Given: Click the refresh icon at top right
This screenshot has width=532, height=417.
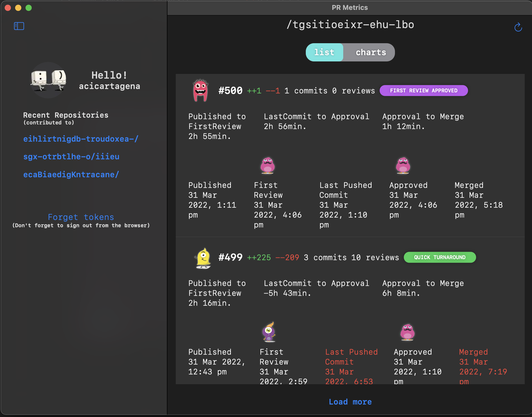Looking at the screenshot, I should coord(518,27).
